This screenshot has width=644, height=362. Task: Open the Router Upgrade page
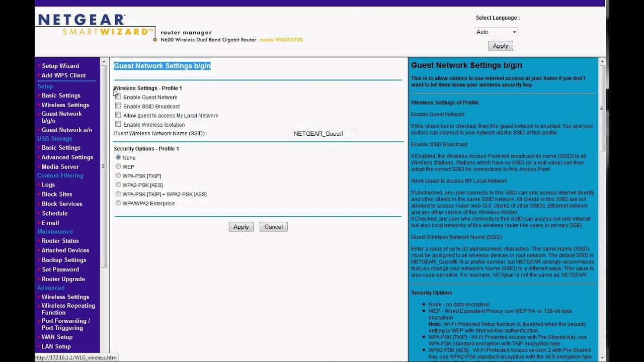[63, 279]
